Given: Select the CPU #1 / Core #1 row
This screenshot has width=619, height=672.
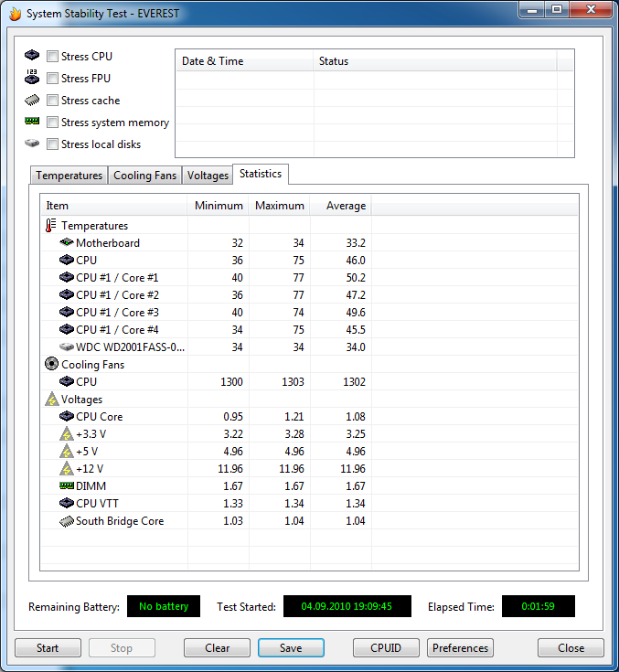Looking at the screenshot, I should pos(117,278).
